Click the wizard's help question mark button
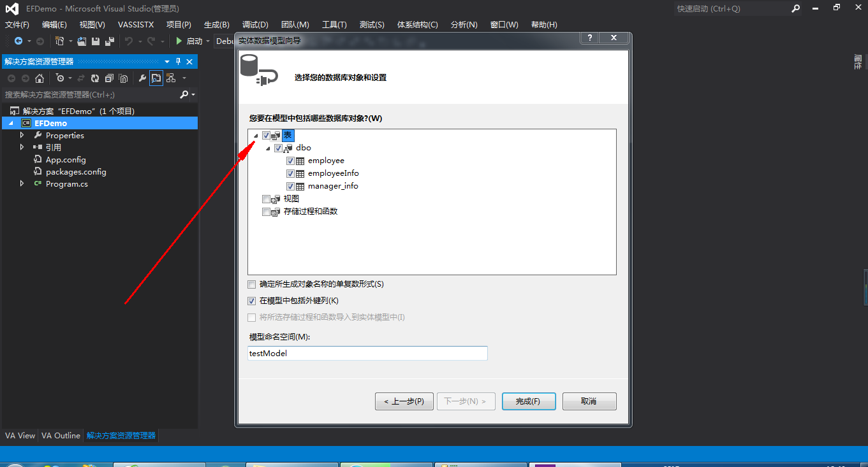This screenshot has height=467, width=868. coord(589,38)
